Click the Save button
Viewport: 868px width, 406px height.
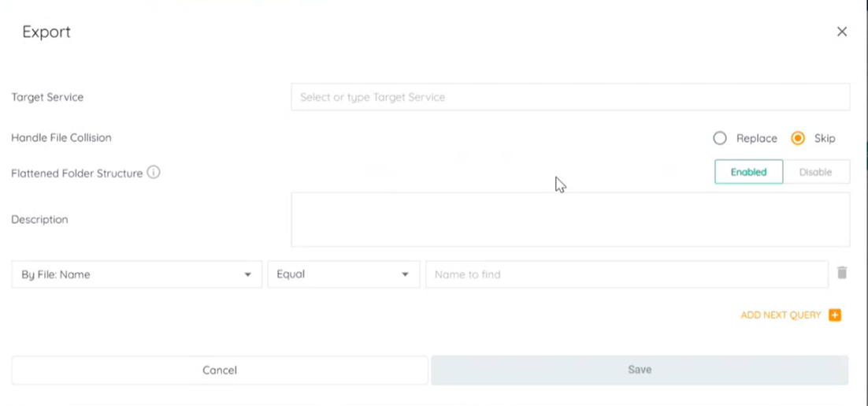(x=639, y=370)
